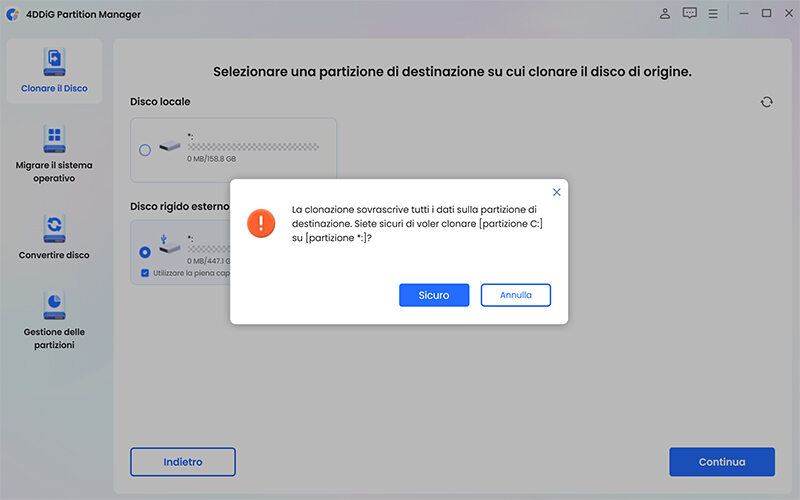Click the Continua button
Viewport: 800px width, 500px height.
click(x=722, y=462)
